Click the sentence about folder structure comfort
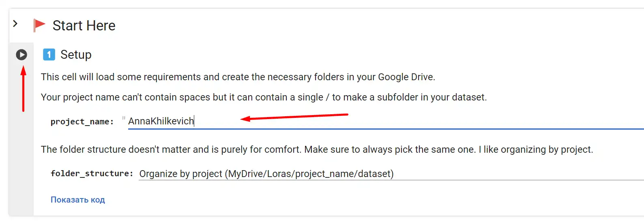The image size is (644, 222). click(317, 149)
